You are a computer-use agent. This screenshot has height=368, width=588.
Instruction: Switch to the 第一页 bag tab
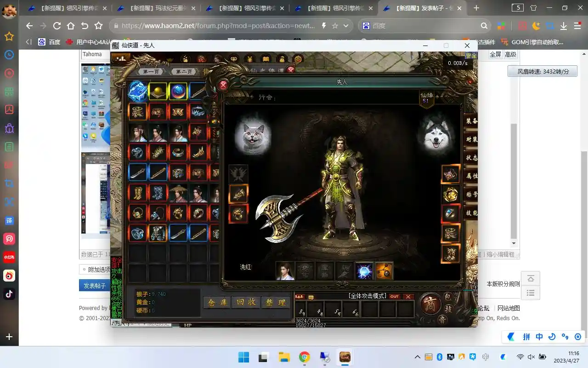[151, 72]
